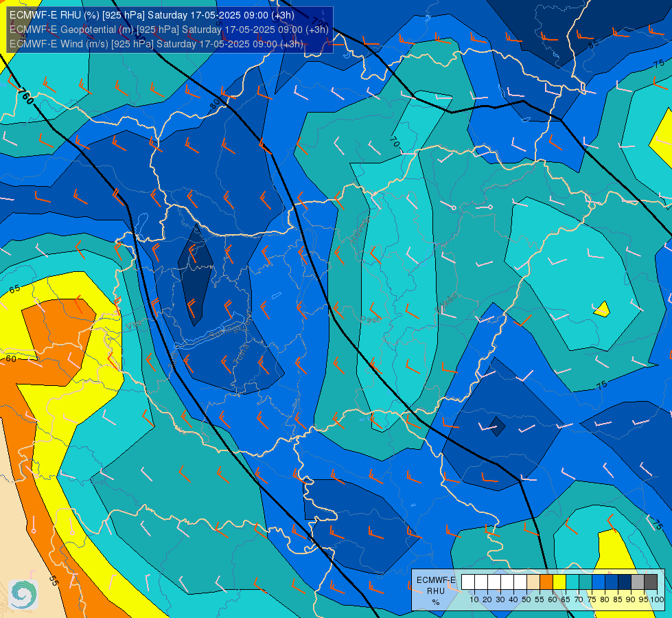Screen dimensions: 672x618
Task: Click the 80 humidity contour label on map
Action: pyautogui.click(x=215, y=104)
